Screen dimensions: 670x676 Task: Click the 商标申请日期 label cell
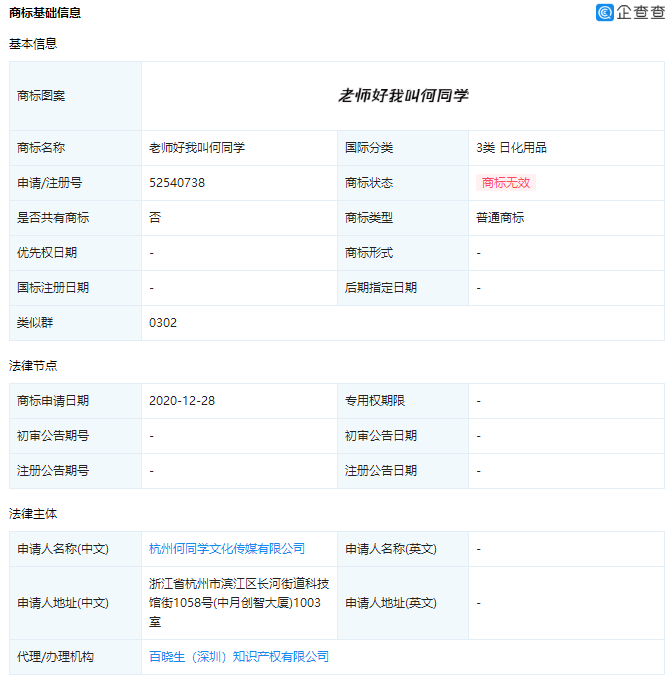pyautogui.click(x=75, y=401)
